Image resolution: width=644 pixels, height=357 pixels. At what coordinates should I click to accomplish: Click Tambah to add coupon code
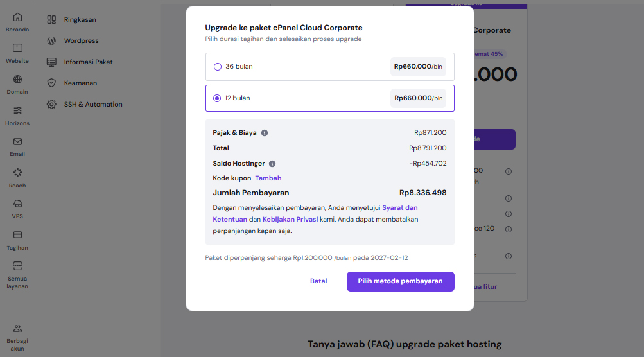[x=268, y=178]
